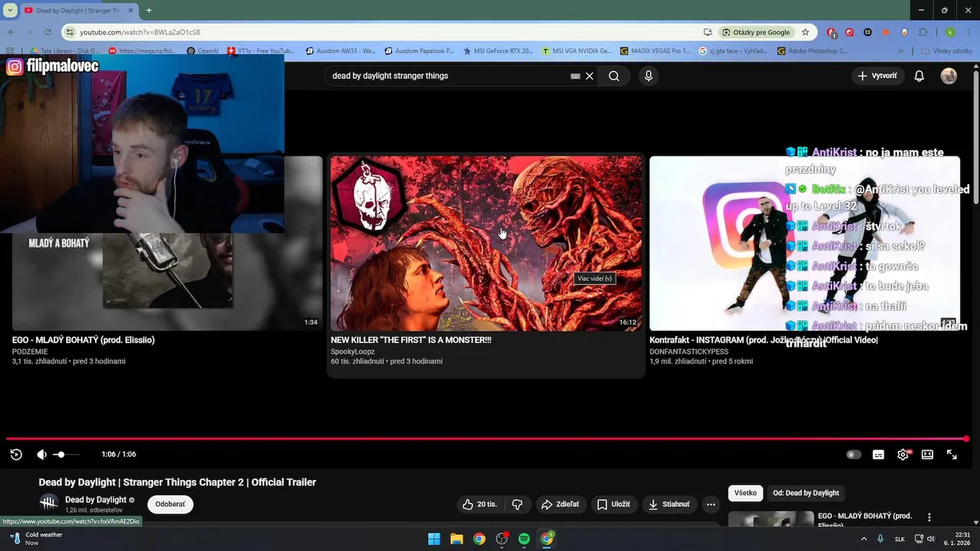Expand hidden bookmarks chevron
Viewport: 980px width, 551px height.
point(900,51)
